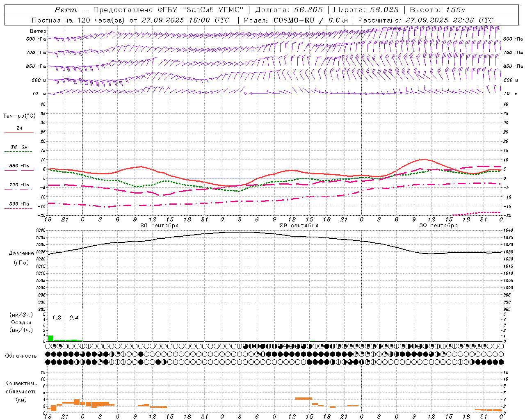Image resolution: width=525 pixels, height=420 pixels.
Task: Click the "Модель COSMO-RU / 6.6км" label
Action: (x=295, y=20)
